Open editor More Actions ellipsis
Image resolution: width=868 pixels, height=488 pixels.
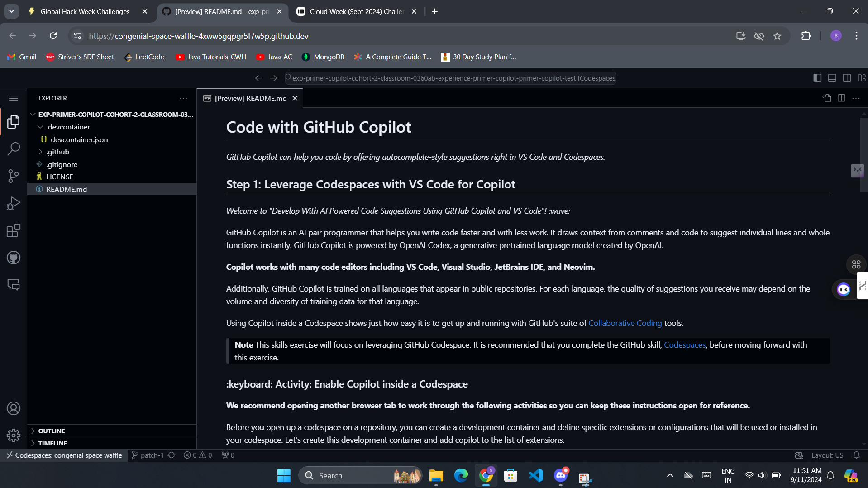tap(856, 98)
